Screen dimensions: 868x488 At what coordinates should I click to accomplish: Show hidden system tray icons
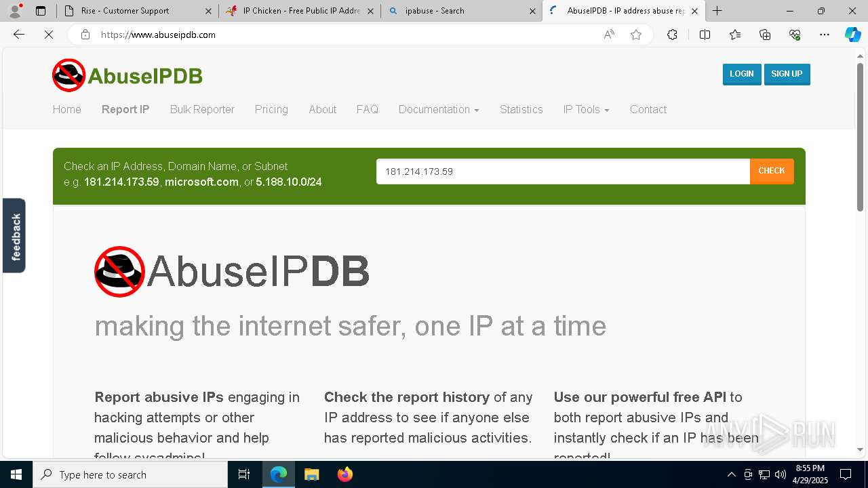pyautogui.click(x=731, y=474)
